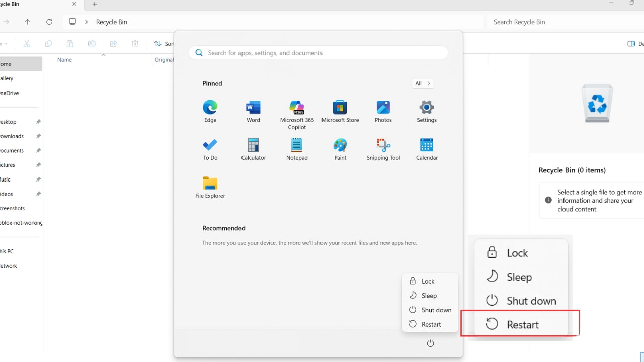Click Recycle Bin in the address breadcrumb
This screenshot has height=362, width=644.
tap(112, 22)
